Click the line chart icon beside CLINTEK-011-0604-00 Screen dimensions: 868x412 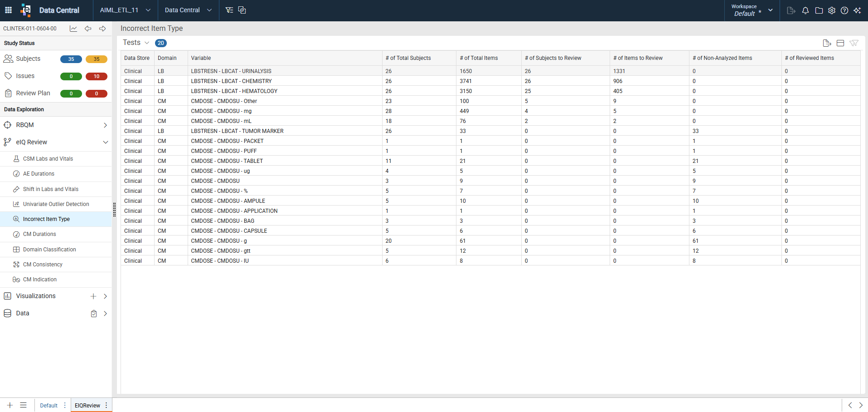click(73, 29)
